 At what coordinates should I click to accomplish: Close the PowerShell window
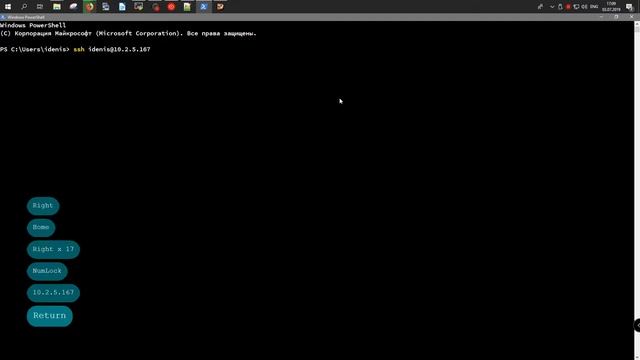631,17
